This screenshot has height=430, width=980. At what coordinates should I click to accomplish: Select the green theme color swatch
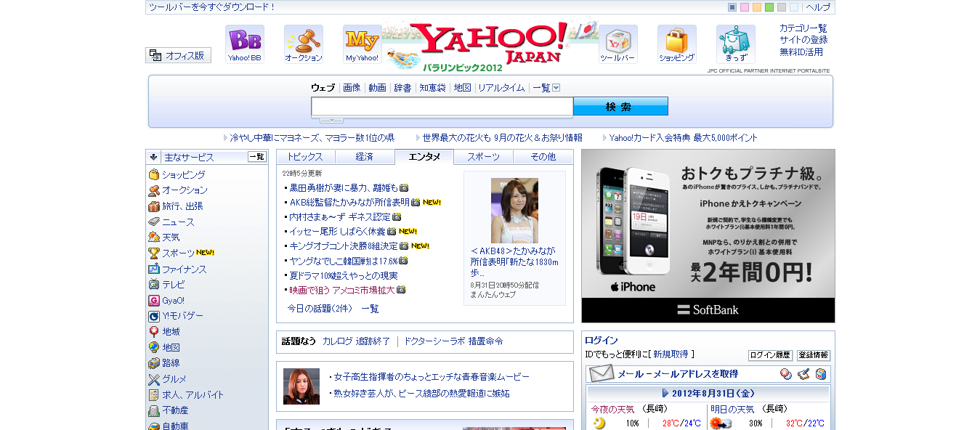(x=769, y=7)
